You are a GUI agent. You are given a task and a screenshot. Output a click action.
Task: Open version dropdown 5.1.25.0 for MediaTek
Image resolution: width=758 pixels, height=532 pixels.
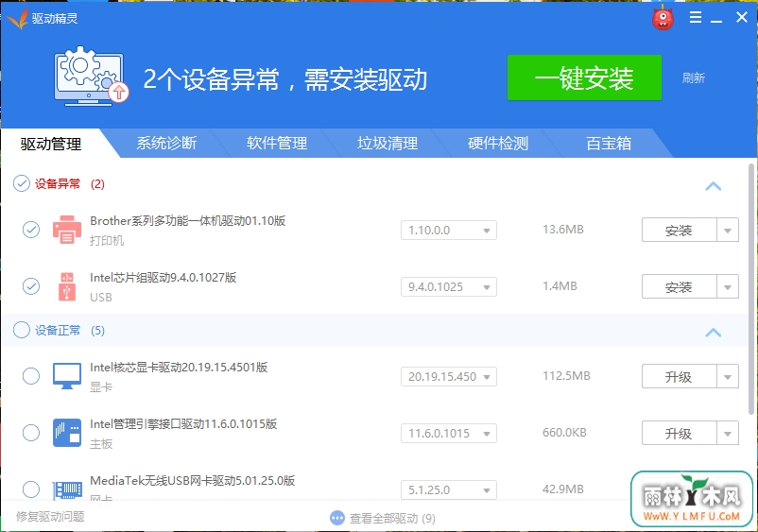point(449,490)
